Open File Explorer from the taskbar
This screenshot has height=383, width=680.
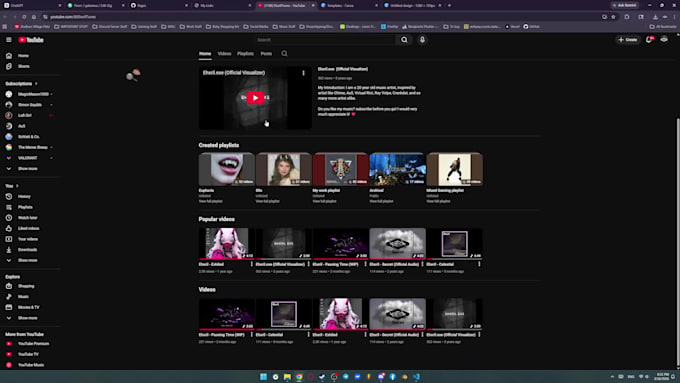(287, 376)
